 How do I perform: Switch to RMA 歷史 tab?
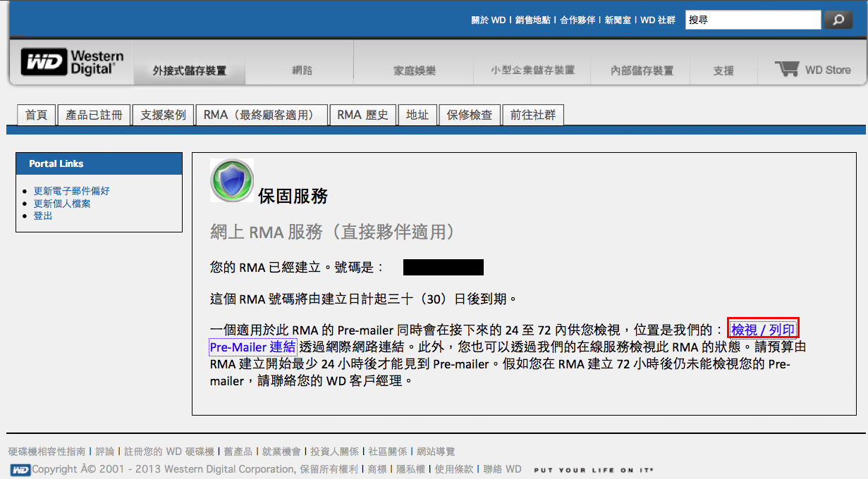[362, 115]
